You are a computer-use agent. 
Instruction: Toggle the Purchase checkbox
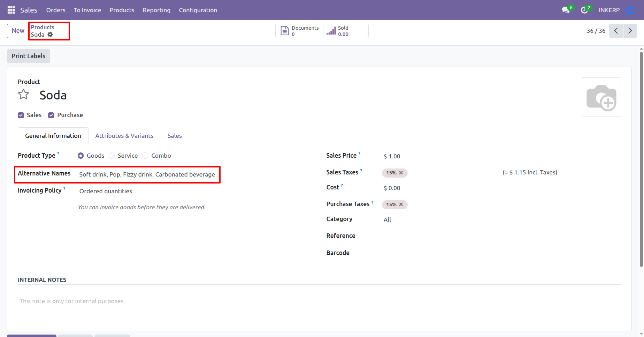(51, 115)
